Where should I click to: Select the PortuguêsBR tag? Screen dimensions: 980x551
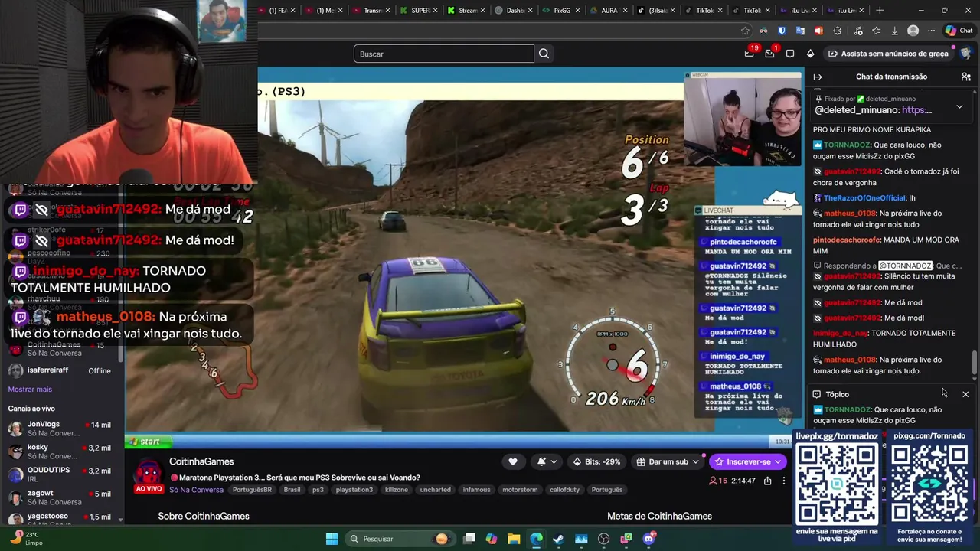tap(252, 490)
